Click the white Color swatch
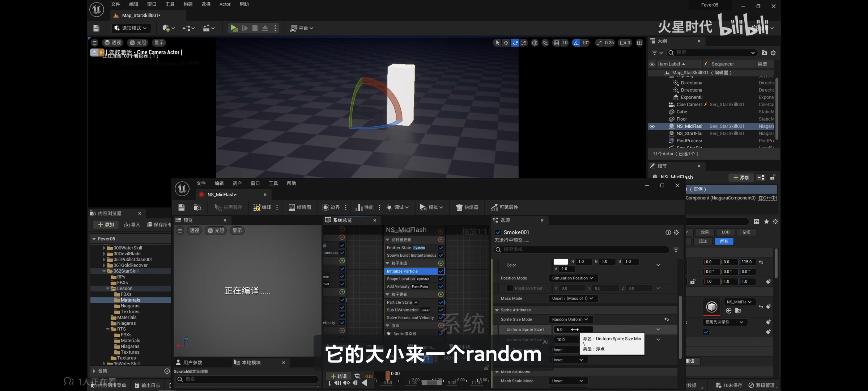Screen dimensions: 868x391 (x=561, y=262)
